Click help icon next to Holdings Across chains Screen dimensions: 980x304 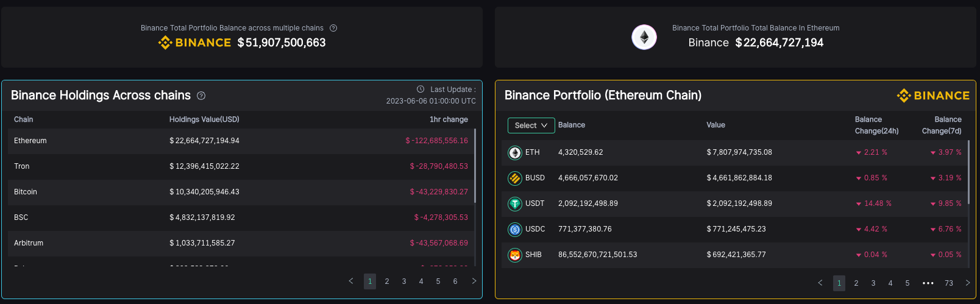click(201, 96)
